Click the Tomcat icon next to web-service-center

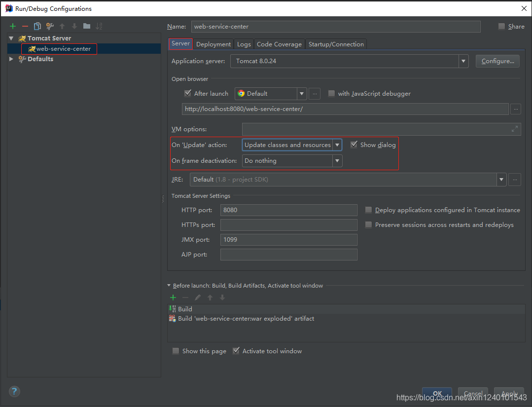tap(32, 49)
